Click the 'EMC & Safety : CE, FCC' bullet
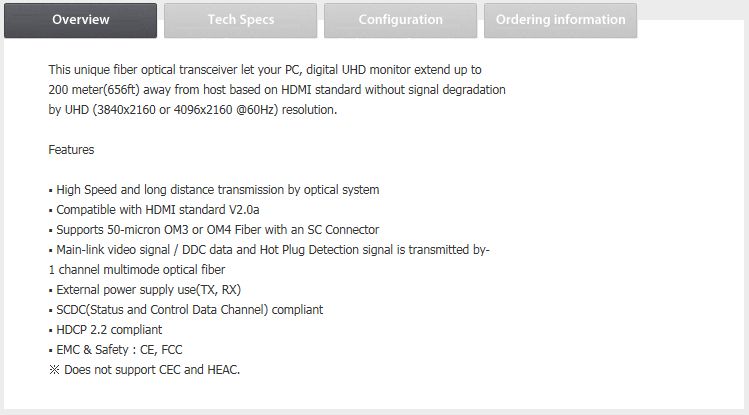The image size is (749, 415). pyautogui.click(x=115, y=351)
